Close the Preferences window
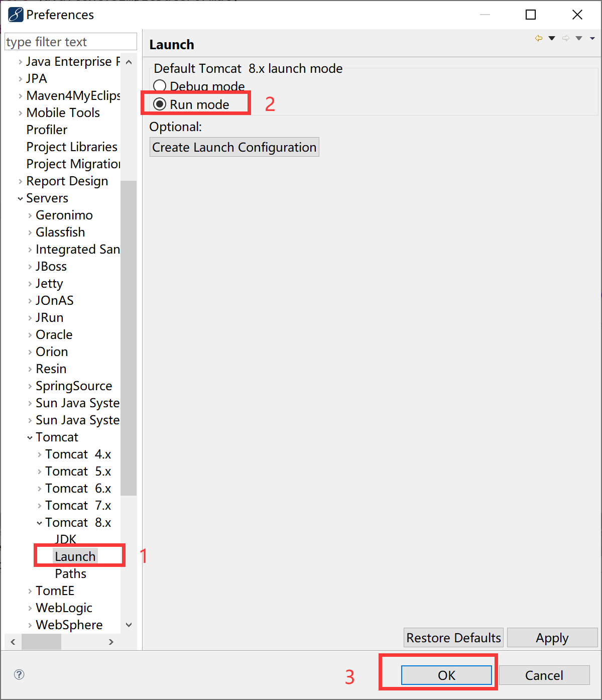This screenshot has width=602, height=700. click(577, 15)
